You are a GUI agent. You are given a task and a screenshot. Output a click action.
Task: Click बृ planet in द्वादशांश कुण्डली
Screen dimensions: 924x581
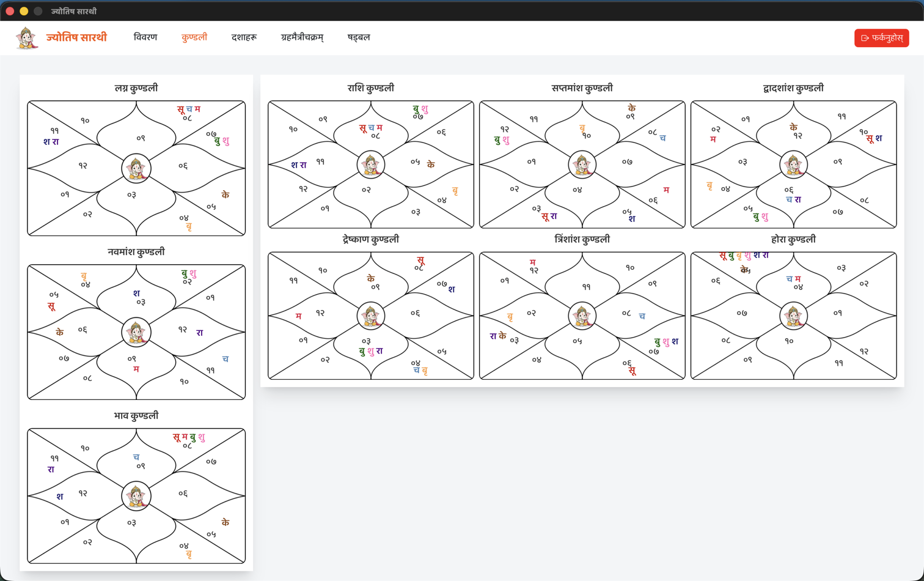tap(710, 185)
